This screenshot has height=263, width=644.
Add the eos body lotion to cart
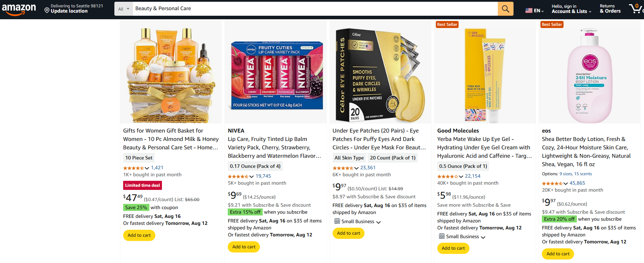click(558, 254)
